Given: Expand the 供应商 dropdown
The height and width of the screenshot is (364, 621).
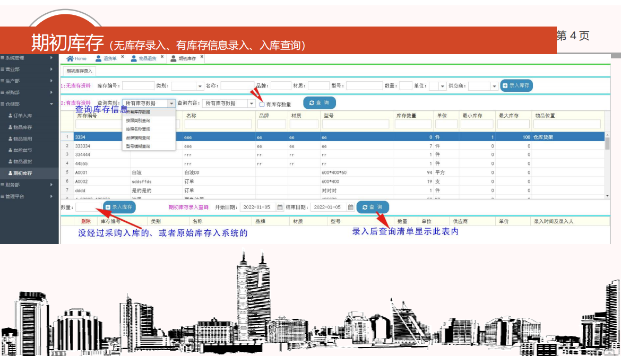Looking at the screenshot, I should click(494, 86).
